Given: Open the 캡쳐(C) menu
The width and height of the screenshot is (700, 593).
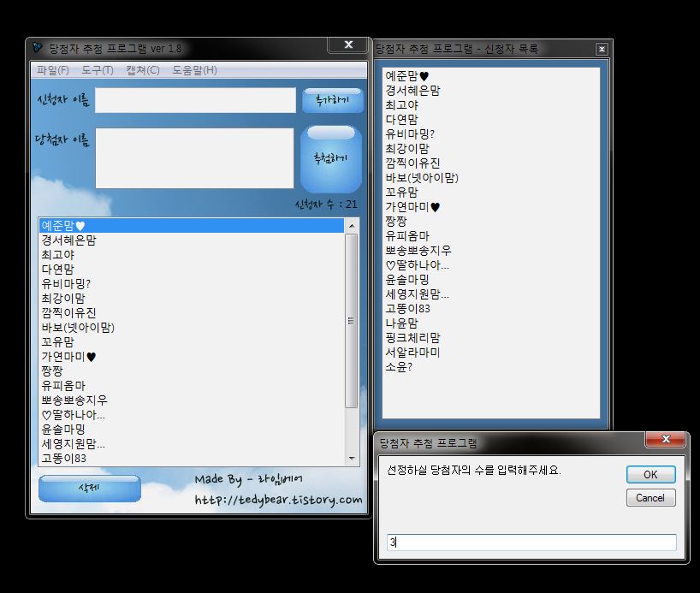Looking at the screenshot, I should [x=142, y=70].
